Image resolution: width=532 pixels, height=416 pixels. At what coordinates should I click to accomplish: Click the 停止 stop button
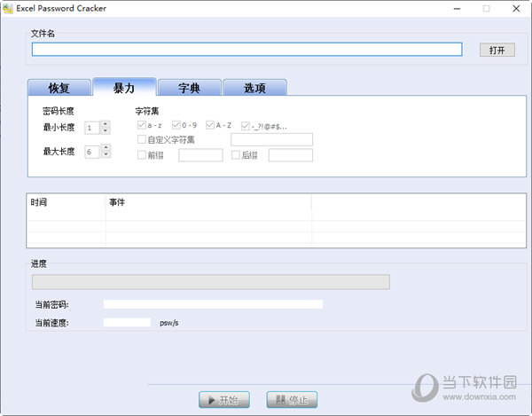point(292,400)
